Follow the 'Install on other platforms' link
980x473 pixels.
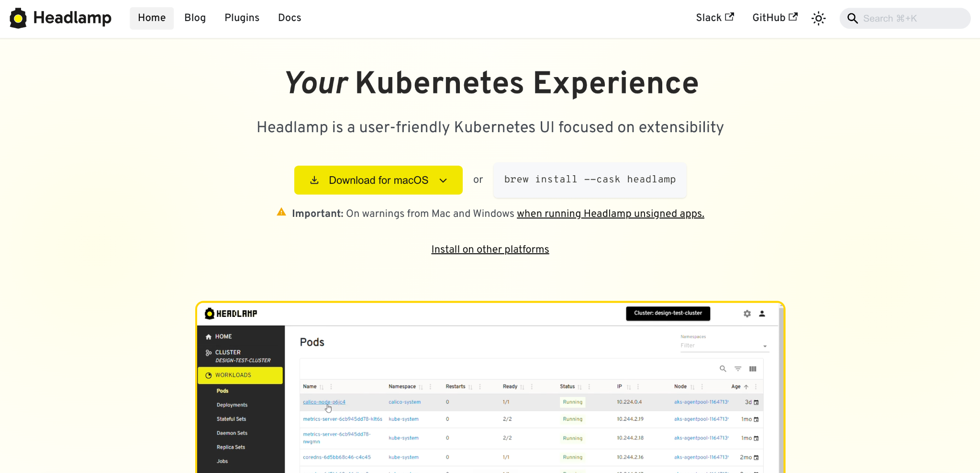click(490, 249)
